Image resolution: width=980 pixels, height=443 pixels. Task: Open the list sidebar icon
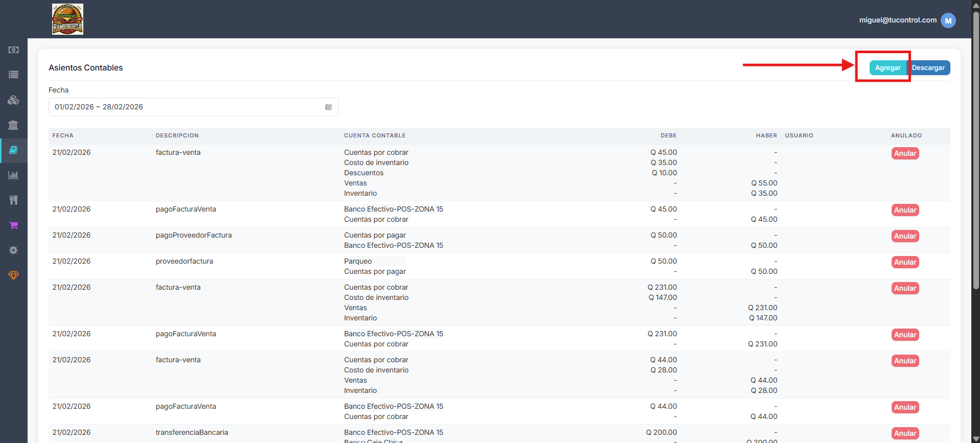14,75
